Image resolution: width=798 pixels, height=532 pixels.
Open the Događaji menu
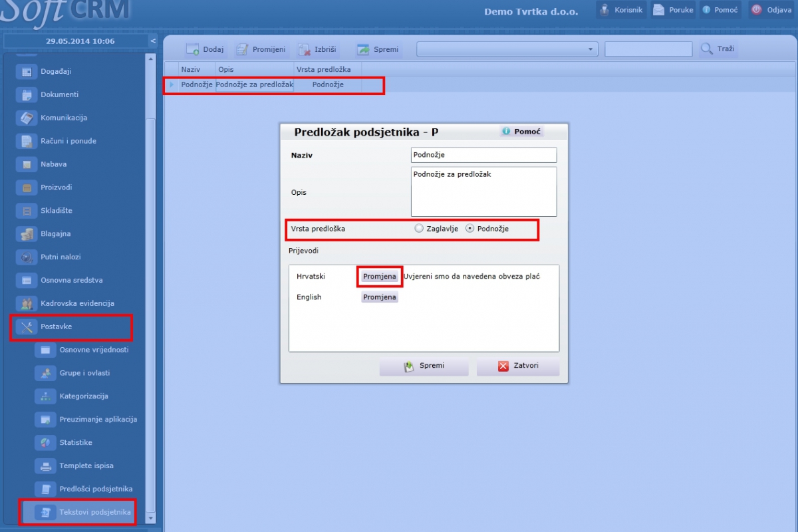point(56,71)
